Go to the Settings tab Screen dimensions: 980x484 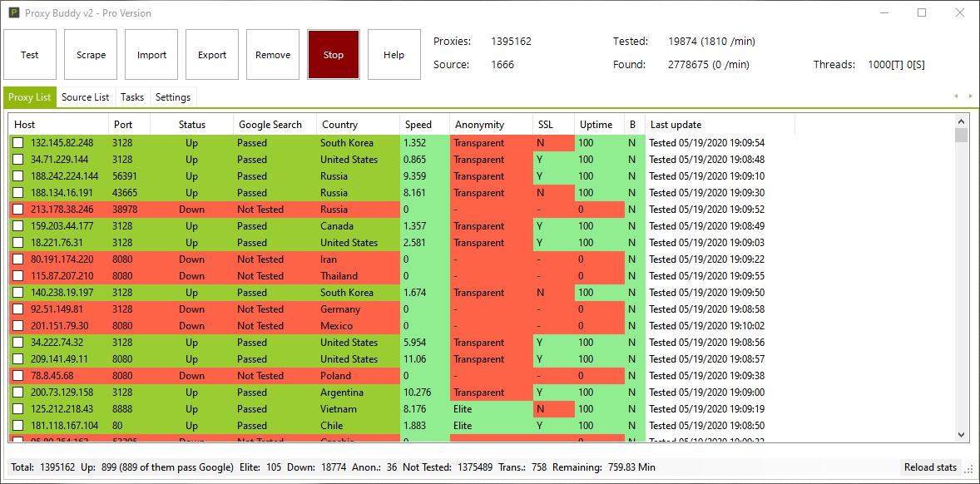click(x=173, y=97)
